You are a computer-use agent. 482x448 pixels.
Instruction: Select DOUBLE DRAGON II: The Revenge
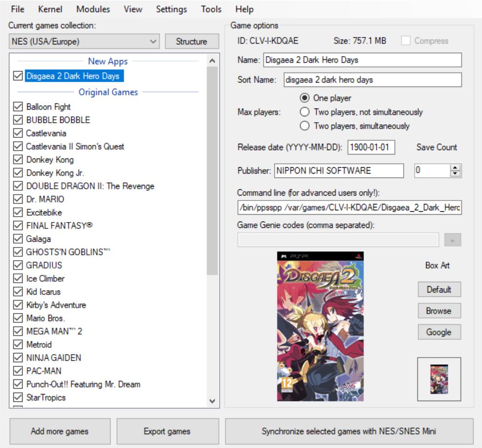(90, 186)
